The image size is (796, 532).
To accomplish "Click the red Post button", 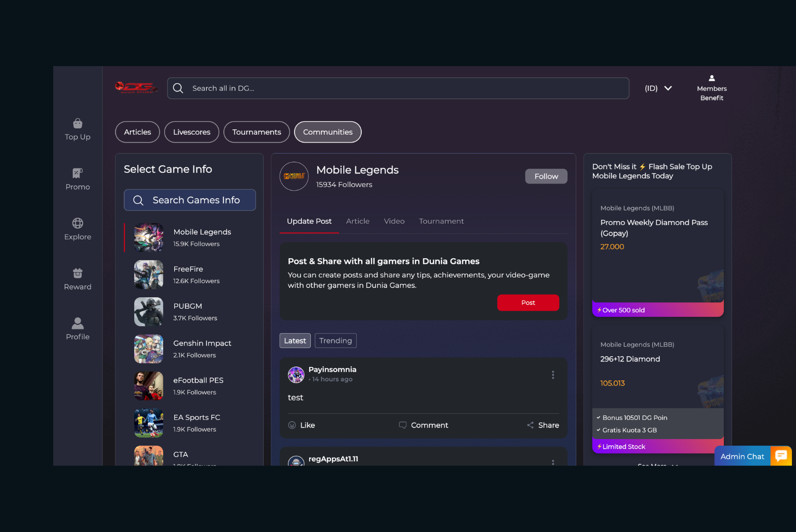I will [528, 303].
